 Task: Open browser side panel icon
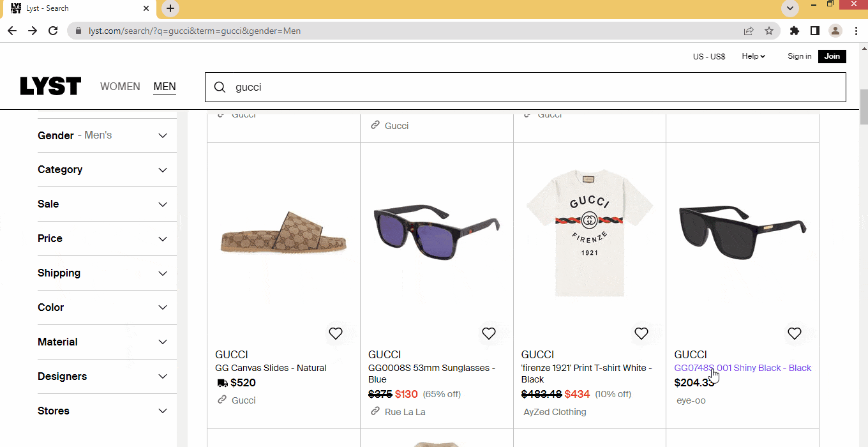[815, 31]
